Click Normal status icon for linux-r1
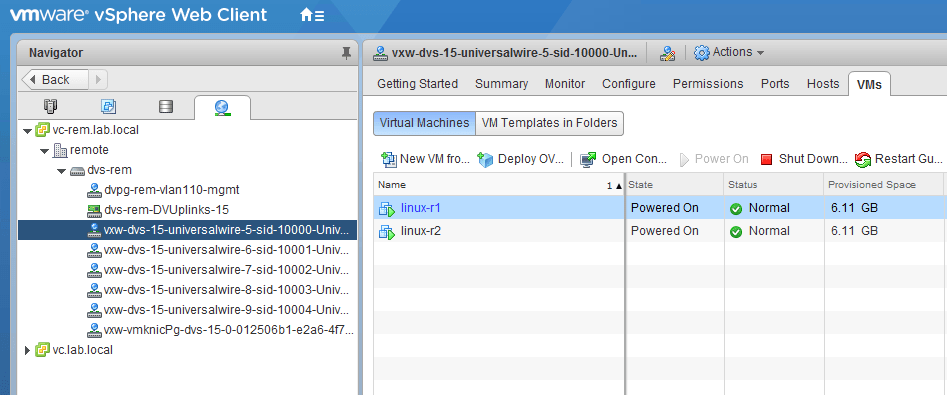The image size is (947, 395). (x=736, y=208)
